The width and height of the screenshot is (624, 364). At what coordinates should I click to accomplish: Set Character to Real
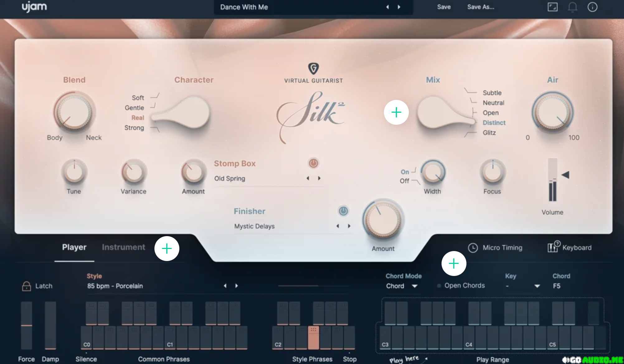(x=138, y=118)
